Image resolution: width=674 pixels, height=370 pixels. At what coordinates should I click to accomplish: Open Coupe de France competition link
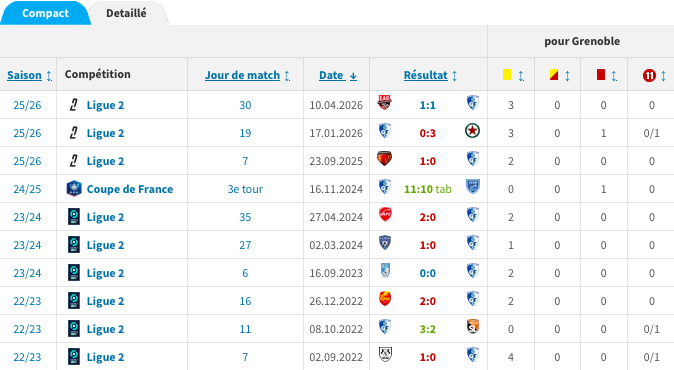click(130, 189)
